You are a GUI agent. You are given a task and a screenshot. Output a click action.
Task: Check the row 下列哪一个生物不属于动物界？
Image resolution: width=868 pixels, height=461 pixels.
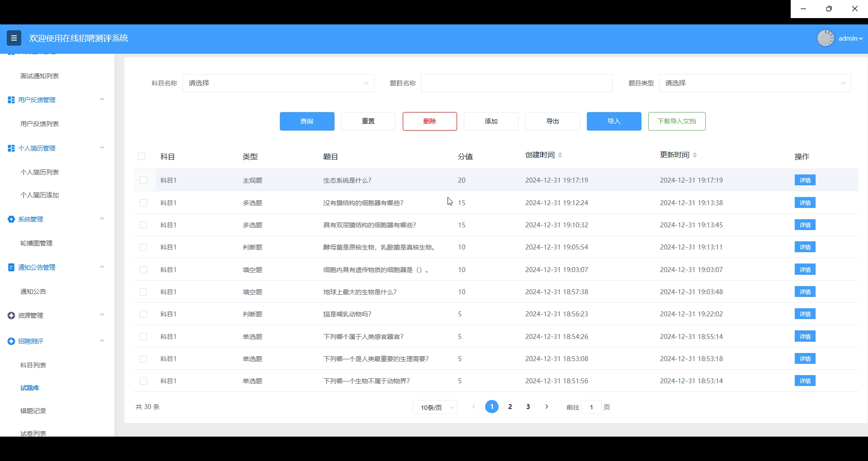click(x=143, y=381)
